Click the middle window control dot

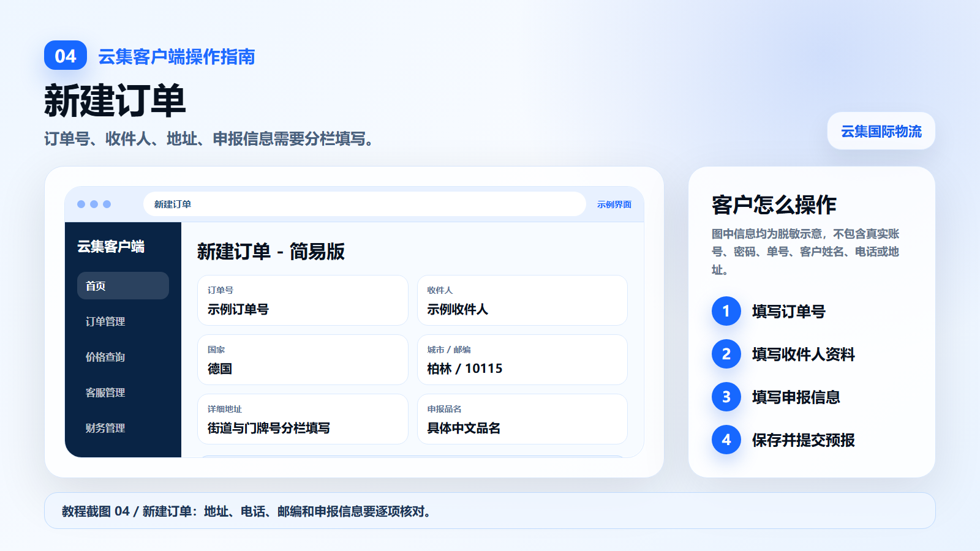pyautogui.click(x=94, y=204)
